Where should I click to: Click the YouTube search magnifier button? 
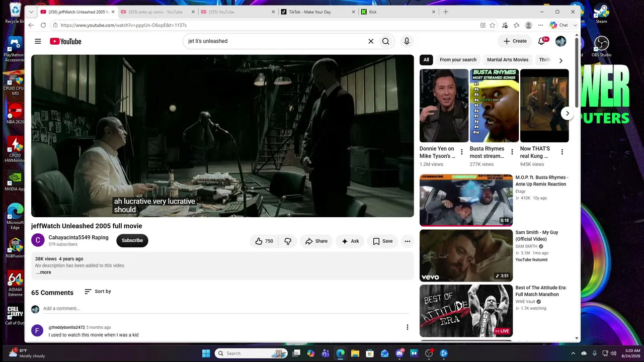pyautogui.click(x=385, y=41)
